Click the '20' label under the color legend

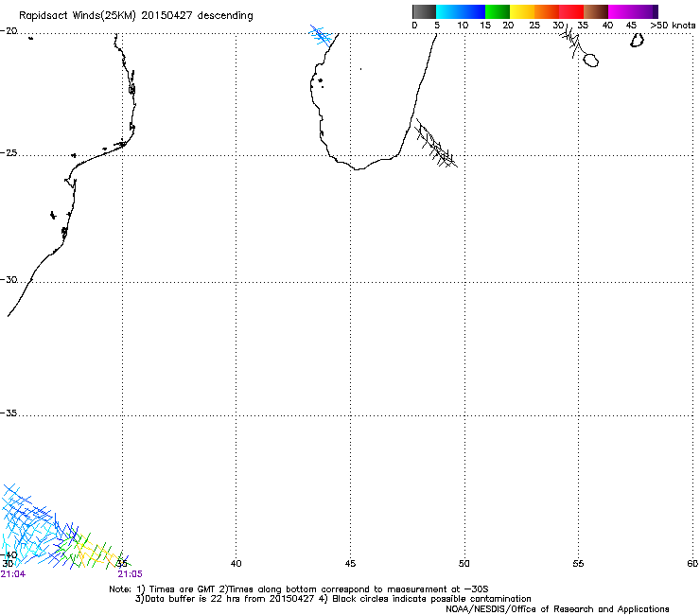pos(508,26)
